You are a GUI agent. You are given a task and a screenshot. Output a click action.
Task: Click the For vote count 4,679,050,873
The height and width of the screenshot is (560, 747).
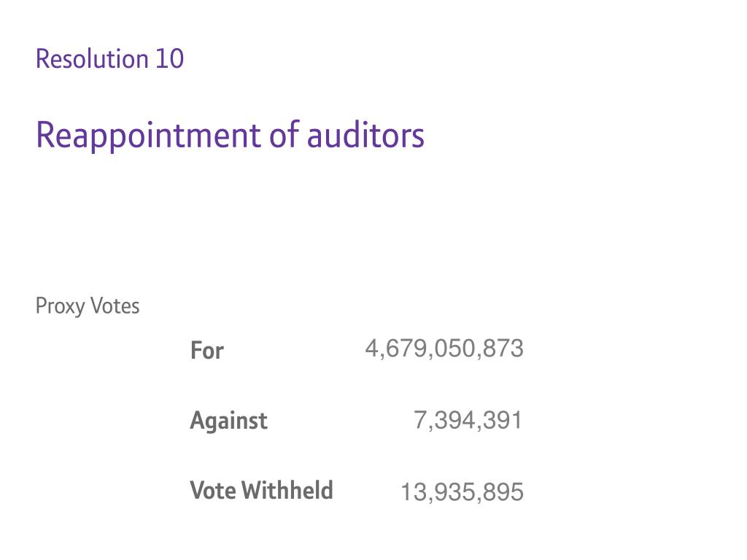444,349
